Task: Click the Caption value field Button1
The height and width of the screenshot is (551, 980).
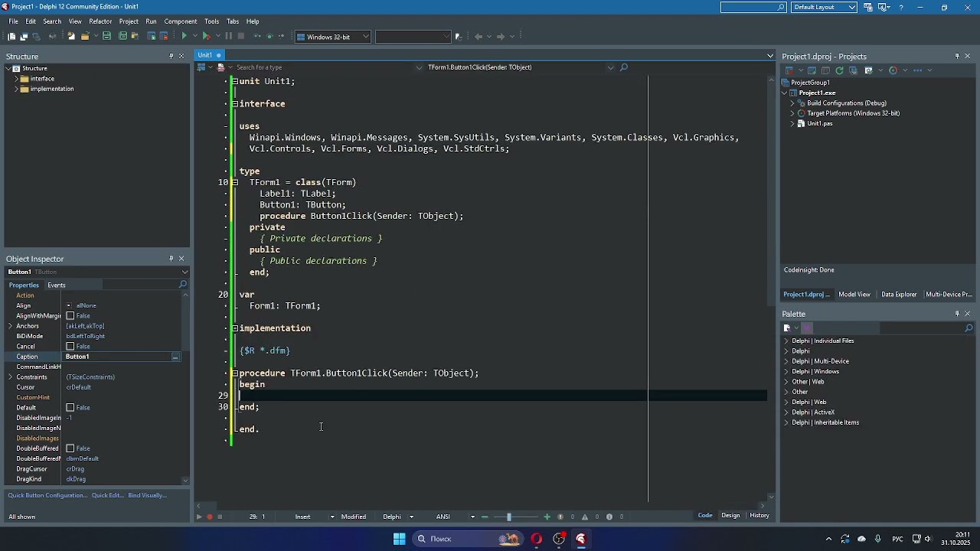Action: (116, 357)
